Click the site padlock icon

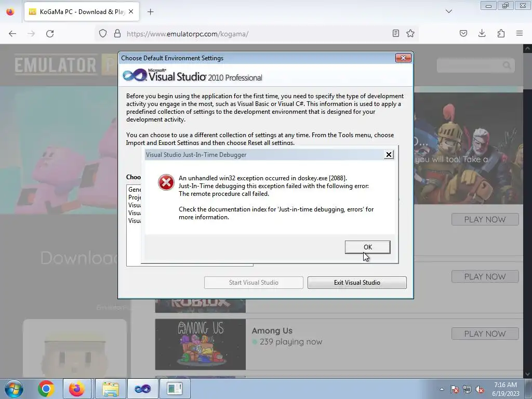(117, 34)
